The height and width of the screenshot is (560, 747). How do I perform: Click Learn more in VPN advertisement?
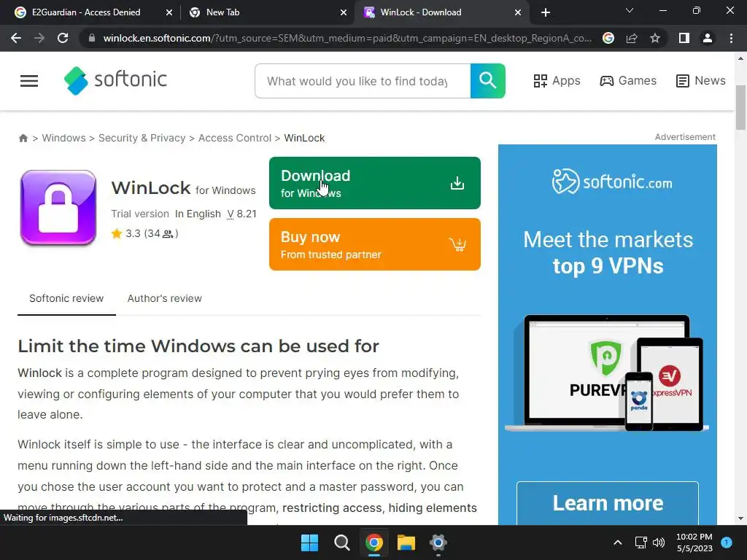(608, 503)
